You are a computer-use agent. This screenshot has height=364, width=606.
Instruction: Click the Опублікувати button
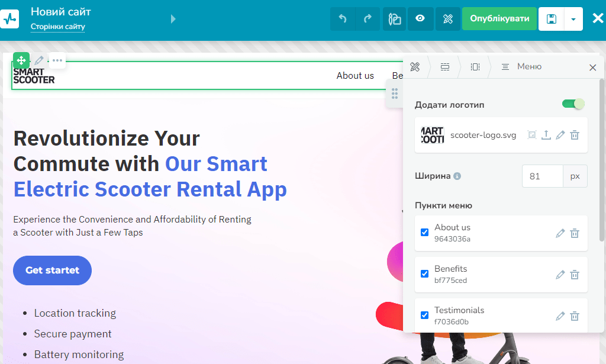click(x=499, y=19)
